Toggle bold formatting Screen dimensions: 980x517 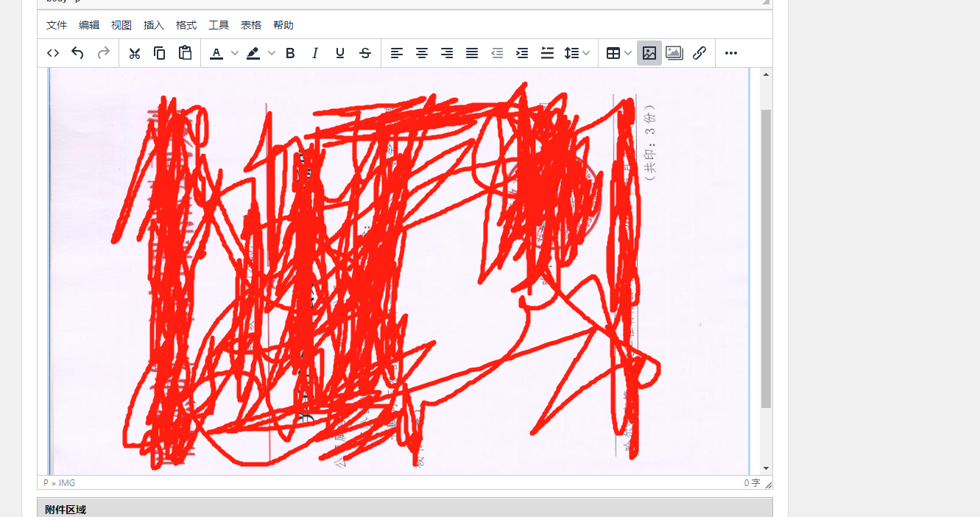(x=290, y=53)
